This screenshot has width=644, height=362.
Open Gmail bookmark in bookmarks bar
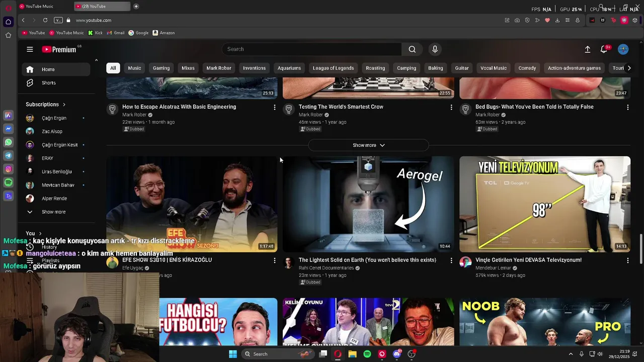(116, 33)
